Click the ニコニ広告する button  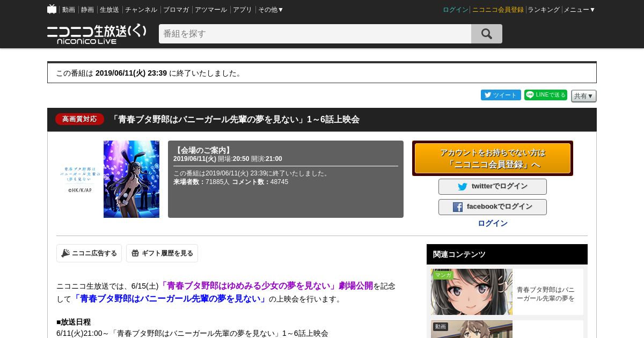coord(89,253)
